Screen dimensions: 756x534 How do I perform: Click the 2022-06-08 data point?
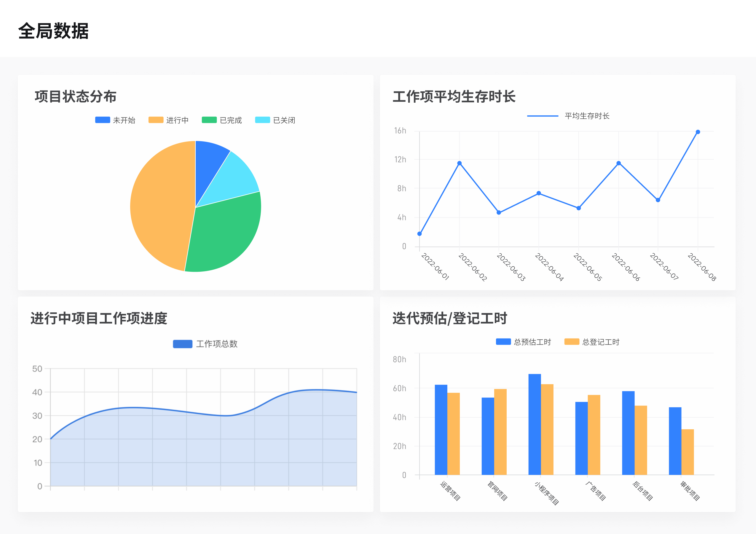[x=698, y=132]
